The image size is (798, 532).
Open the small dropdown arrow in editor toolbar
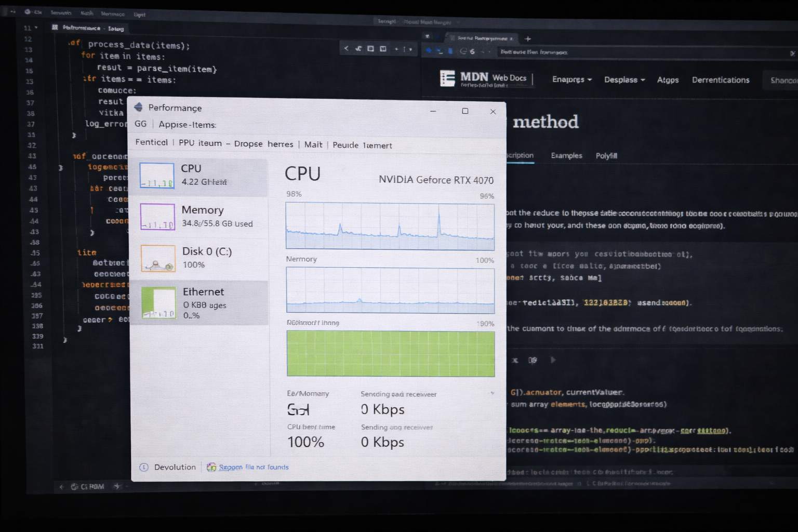point(410,49)
